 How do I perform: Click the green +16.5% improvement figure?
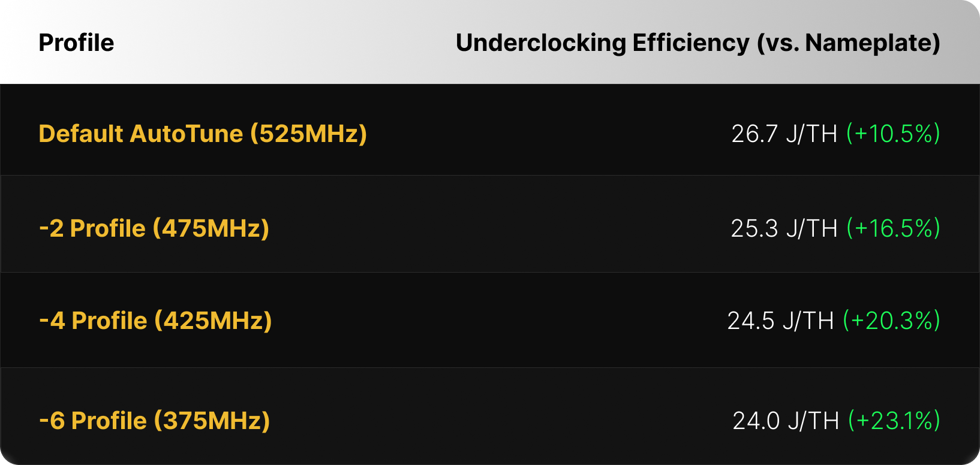(x=893, y=228)
